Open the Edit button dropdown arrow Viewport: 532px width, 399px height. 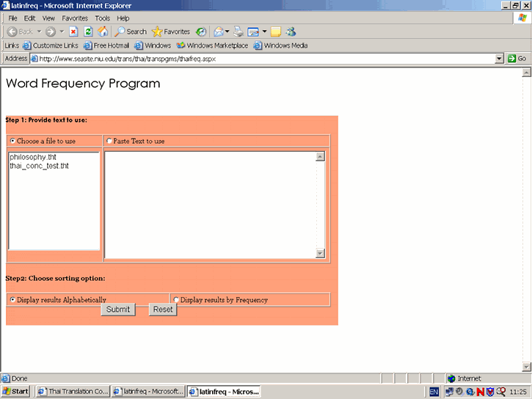pyautogui.click(x=264, y=32)
